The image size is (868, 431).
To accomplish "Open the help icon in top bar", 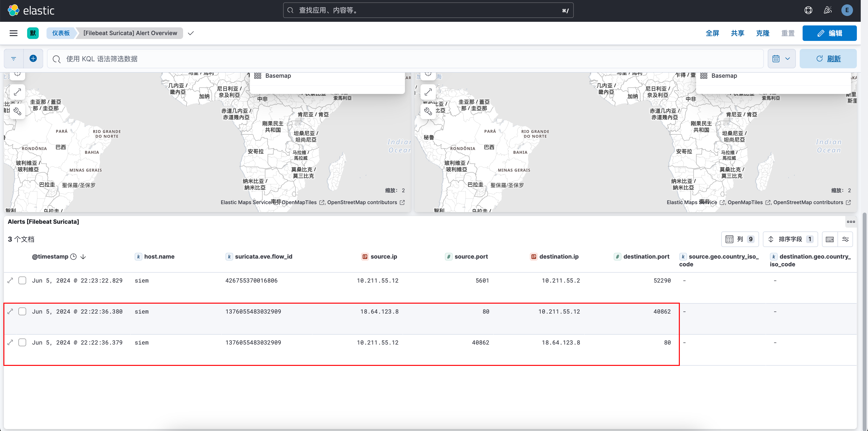I will point(808,10).
